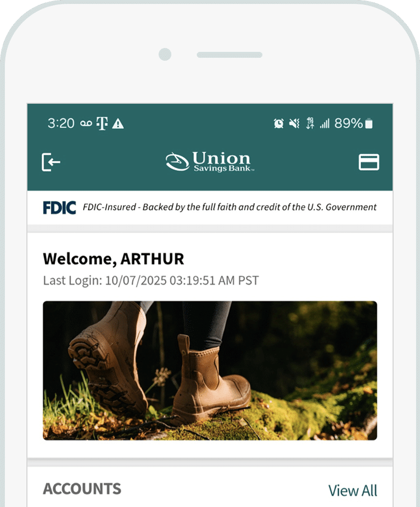Image resolution: width=420 pixels, height=507 pixels.
Task: Tap the FDIC logo
Action: (60, 207)
